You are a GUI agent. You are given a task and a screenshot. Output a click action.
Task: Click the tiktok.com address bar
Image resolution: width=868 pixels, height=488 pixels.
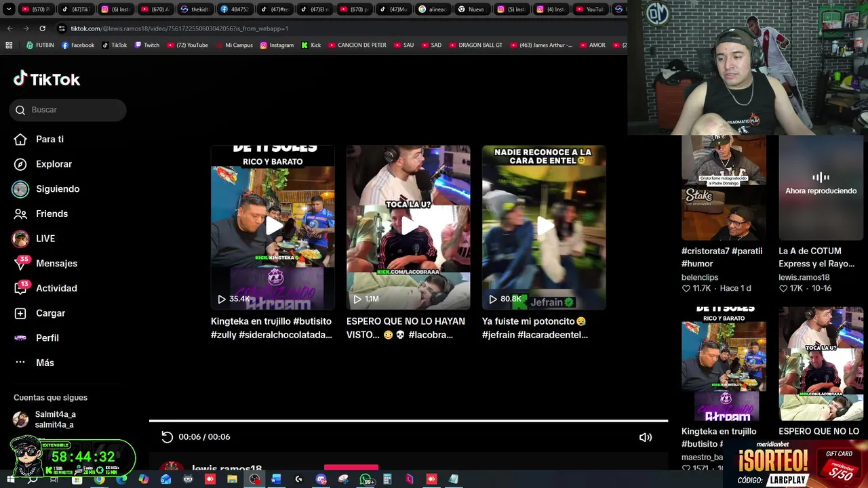click(339, 28)
